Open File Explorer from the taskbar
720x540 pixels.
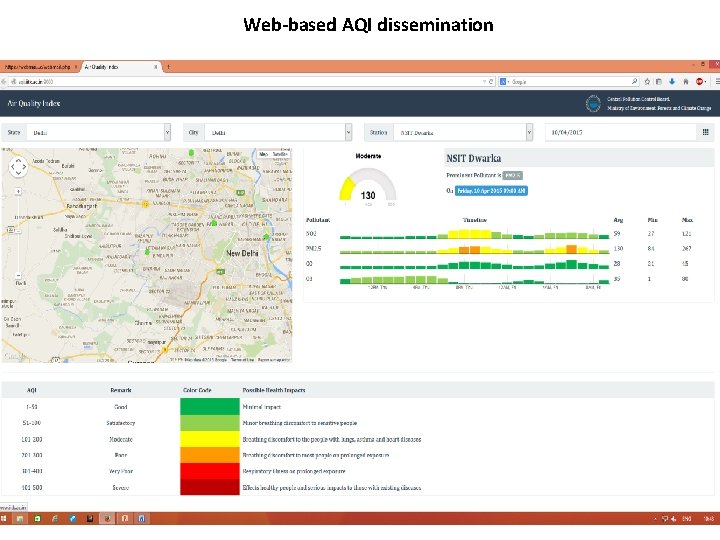[x=20, y=518]
